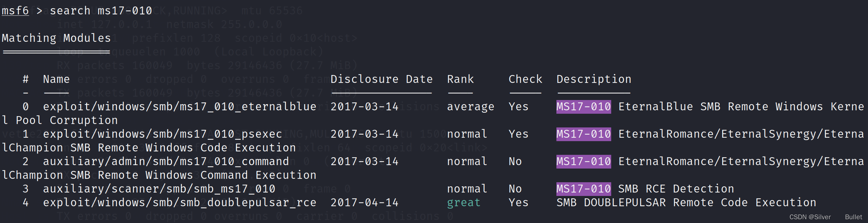Click disclosure date in psexec row
The height and width of the screenshot is (223, 868).
click(364, 134)
